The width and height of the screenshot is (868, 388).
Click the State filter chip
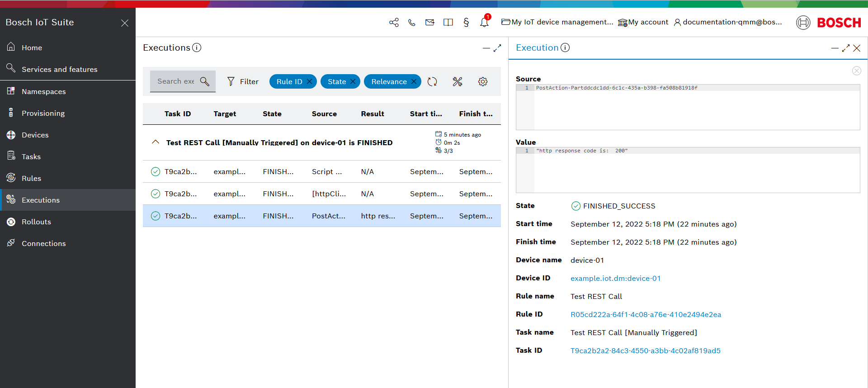tap(337, 81)
